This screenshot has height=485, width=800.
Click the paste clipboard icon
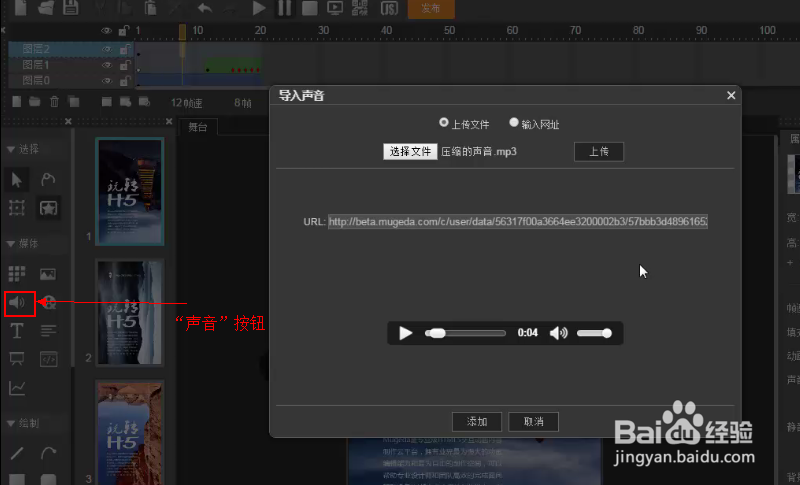point(150,8)
